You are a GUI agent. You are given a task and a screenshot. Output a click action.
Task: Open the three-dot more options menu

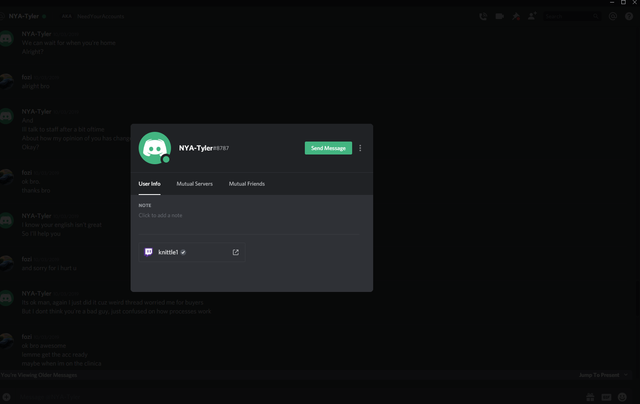[x=360, y=148]
